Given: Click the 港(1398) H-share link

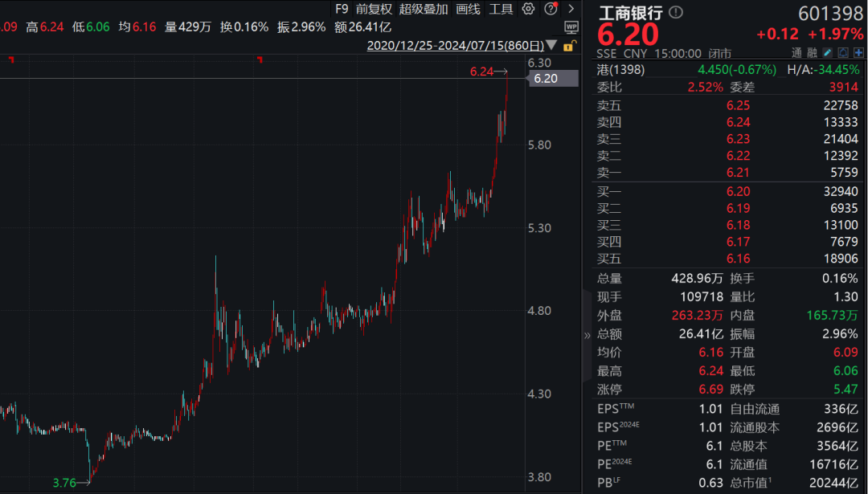Looking at the screenshot, I should coord(620,70).
